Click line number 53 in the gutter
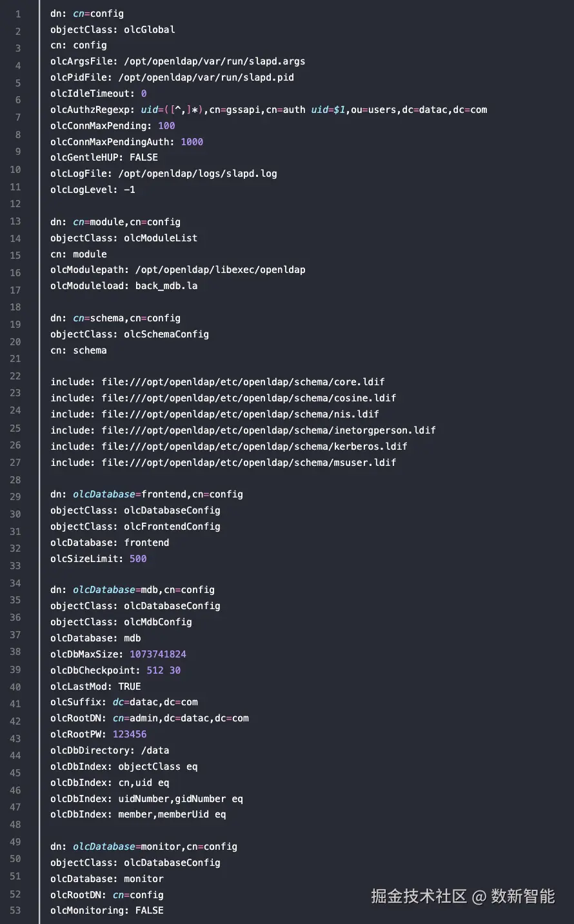 [x=15, y=910]
